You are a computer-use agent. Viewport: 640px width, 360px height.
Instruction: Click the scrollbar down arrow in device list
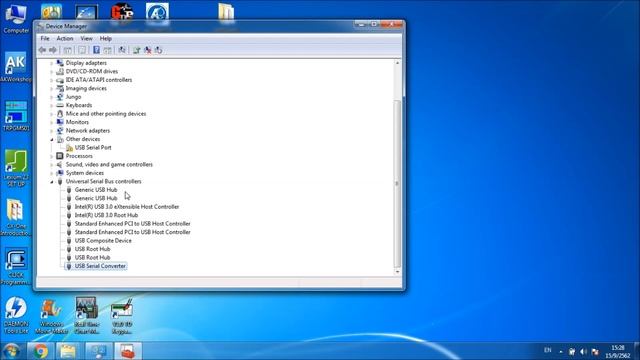pos(397,272)
